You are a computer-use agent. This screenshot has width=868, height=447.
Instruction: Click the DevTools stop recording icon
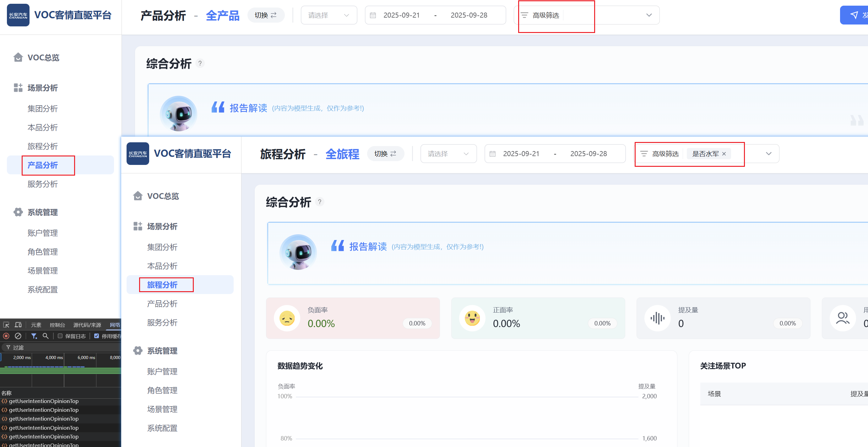pos(6,336)
